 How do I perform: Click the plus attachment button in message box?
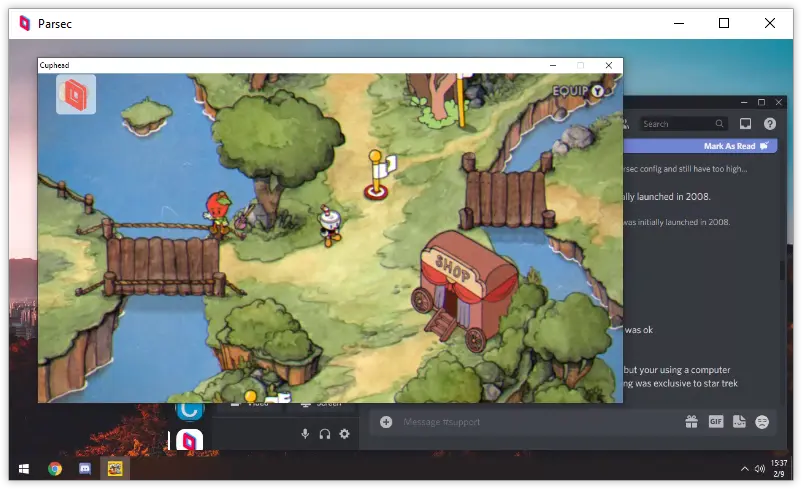pyautogui.click(x=386, y=422)
